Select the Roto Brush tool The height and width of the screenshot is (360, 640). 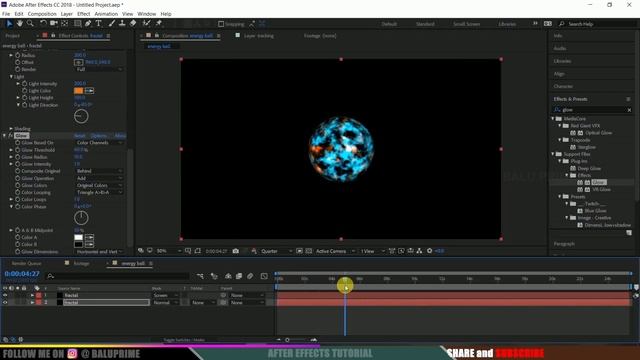click(147, 24)
